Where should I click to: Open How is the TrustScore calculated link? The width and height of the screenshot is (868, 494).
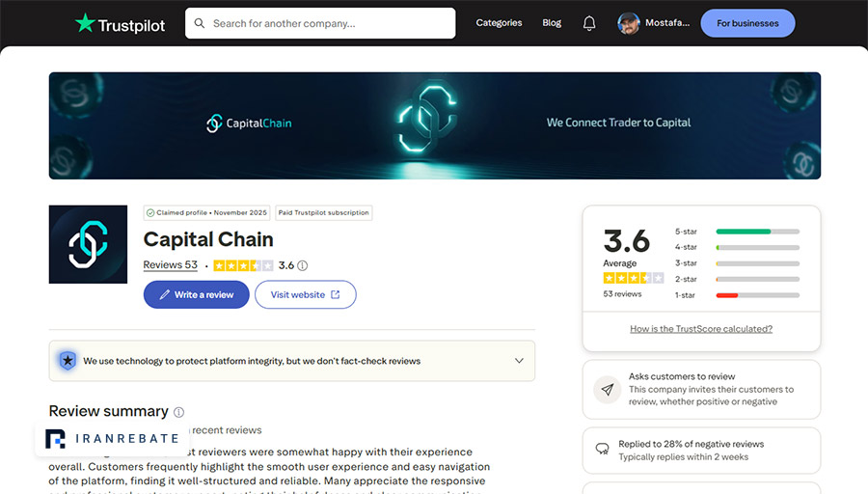pyautogui.click(x=701, y=329)
